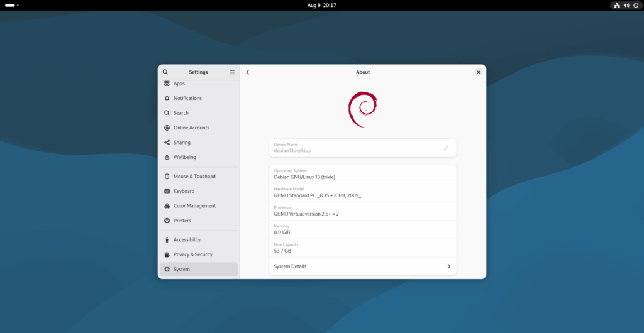Open the Keyboard settings panel
Viewport: 644px width, 333px height.
pyautogui.click(x=198, y=191)
